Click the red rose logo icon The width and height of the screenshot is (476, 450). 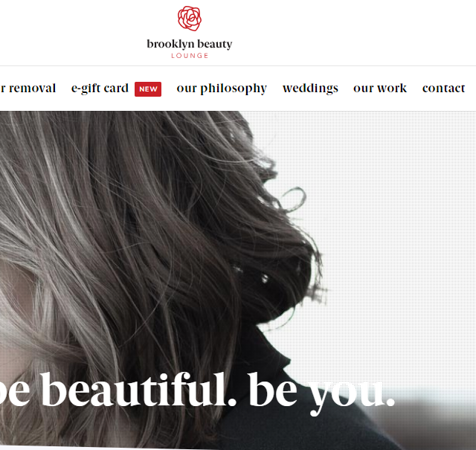[x=190, y=19]
